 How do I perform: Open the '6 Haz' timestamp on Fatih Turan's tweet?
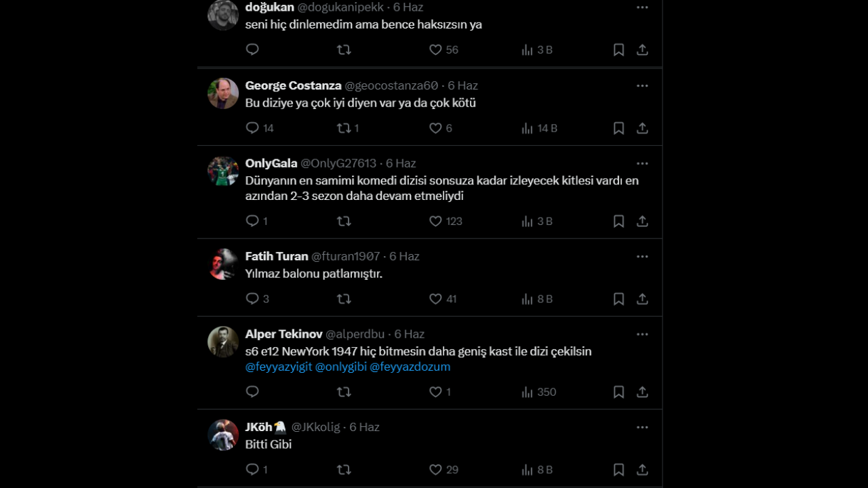[404, 256]
